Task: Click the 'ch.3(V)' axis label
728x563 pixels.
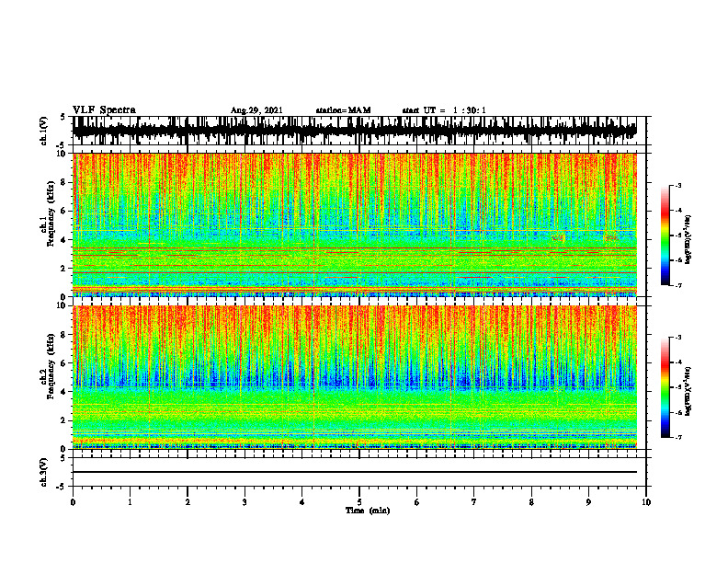Action: [x=43, y=472]
